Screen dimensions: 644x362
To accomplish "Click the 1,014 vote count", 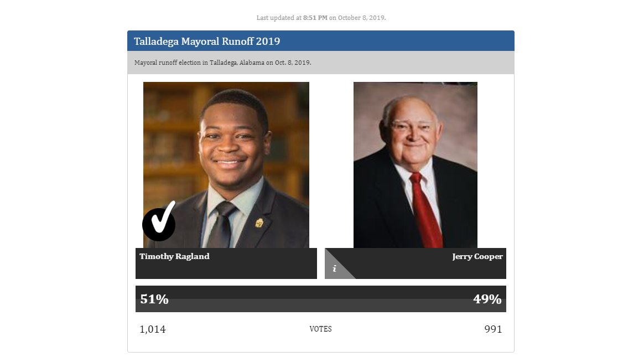I will click(x=152, y=329).
